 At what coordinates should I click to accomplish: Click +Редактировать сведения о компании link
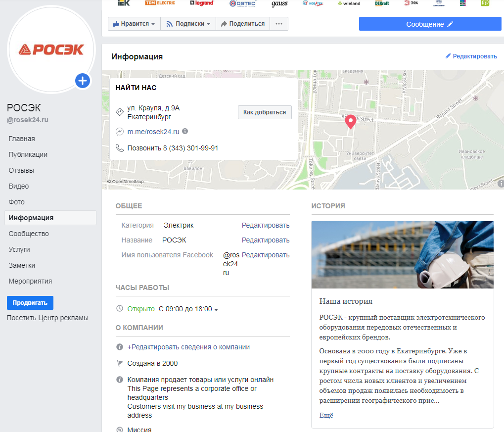click(188, 347)
